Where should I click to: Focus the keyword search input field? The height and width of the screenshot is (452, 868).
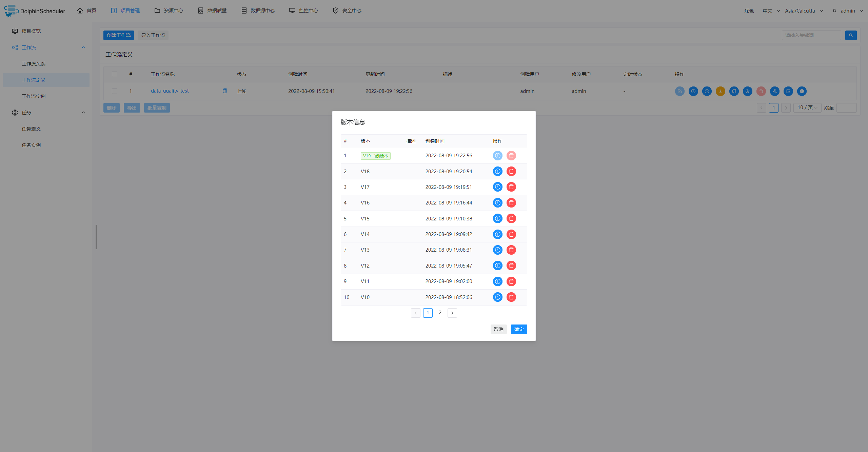(x=811, y=35)
